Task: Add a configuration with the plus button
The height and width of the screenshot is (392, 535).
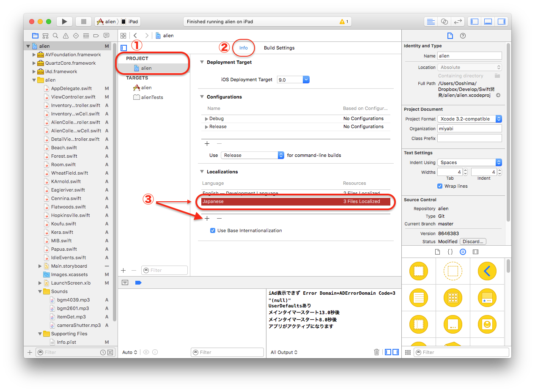Action: coord(207,143)
